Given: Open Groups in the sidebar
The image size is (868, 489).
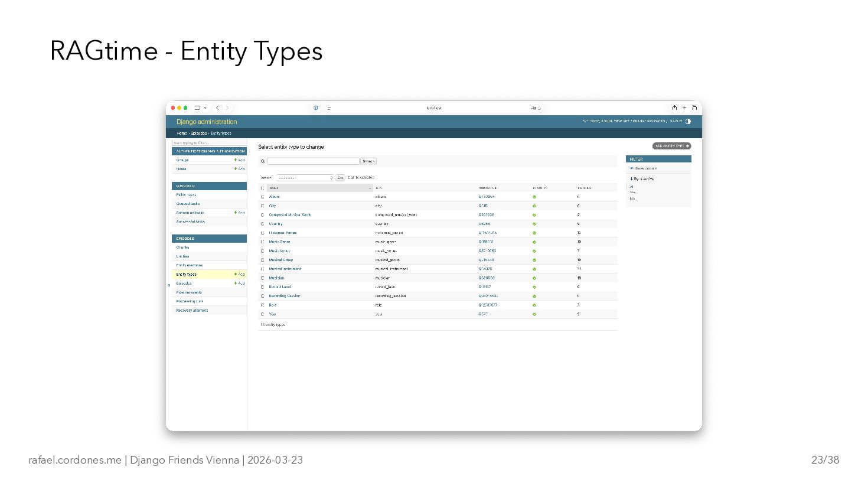Looking at the screenshot, I should pos(182,160).
